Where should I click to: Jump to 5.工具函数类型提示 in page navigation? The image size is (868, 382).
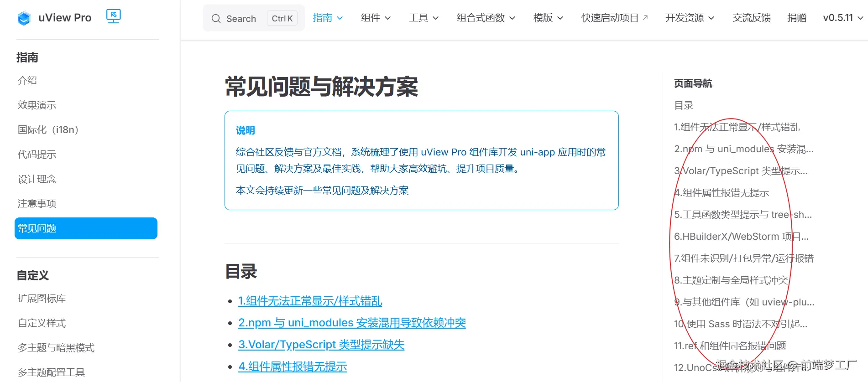pos(743,215)
